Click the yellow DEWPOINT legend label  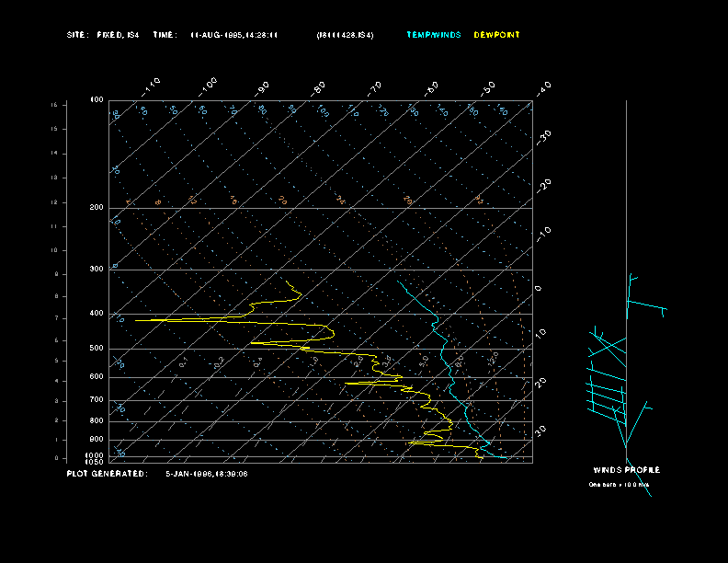pyautogui.click(x=496, y=35)
